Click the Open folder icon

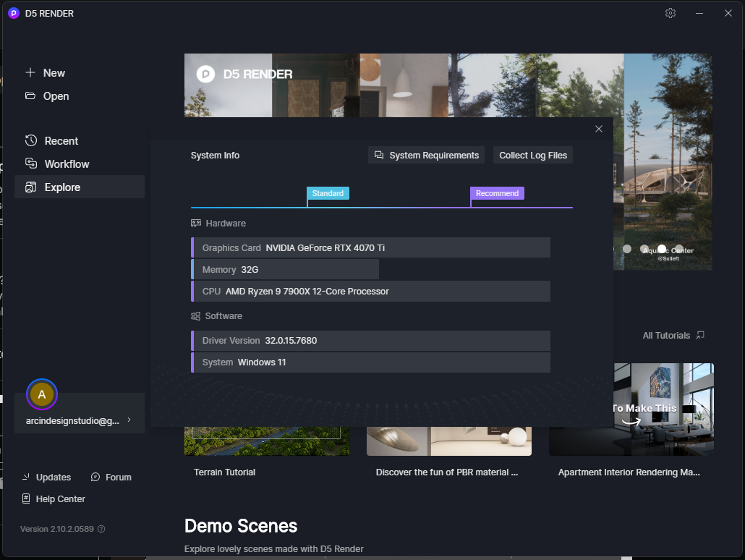[30, 96]
